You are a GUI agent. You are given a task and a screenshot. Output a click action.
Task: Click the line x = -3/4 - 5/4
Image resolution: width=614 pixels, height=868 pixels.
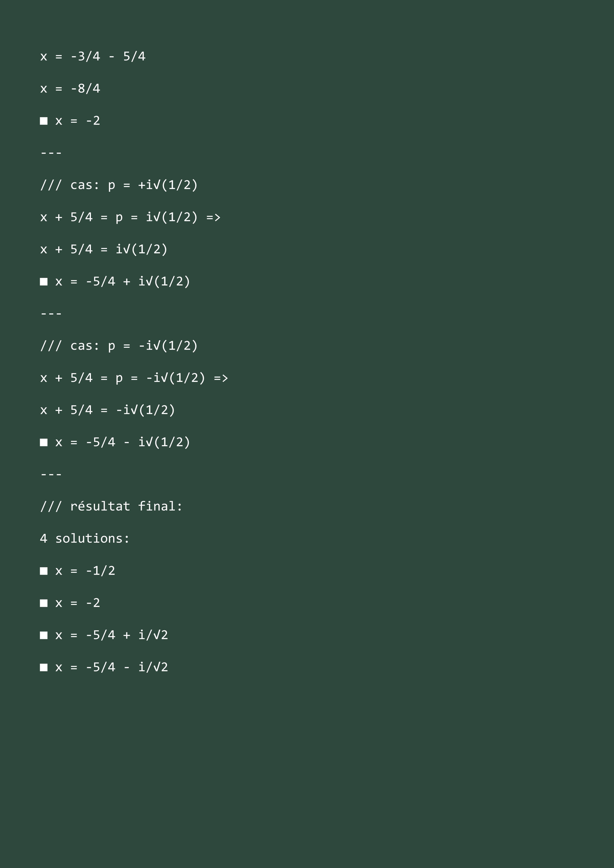tap(93, 56)
